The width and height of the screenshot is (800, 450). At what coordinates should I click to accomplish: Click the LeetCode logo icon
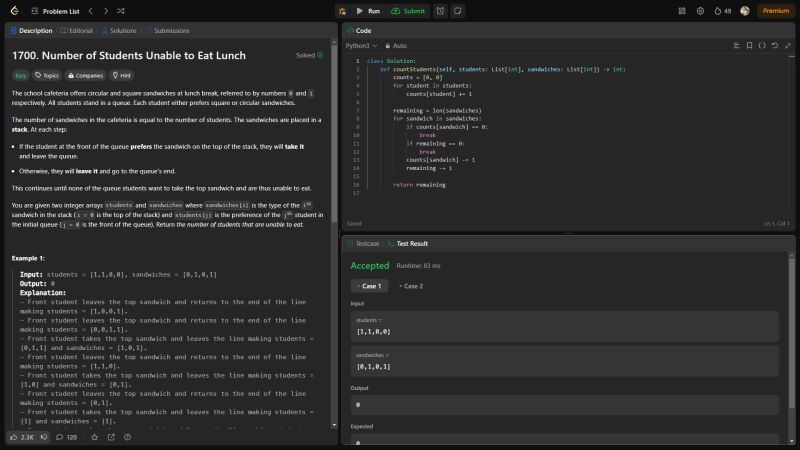(x=14, y=11)
